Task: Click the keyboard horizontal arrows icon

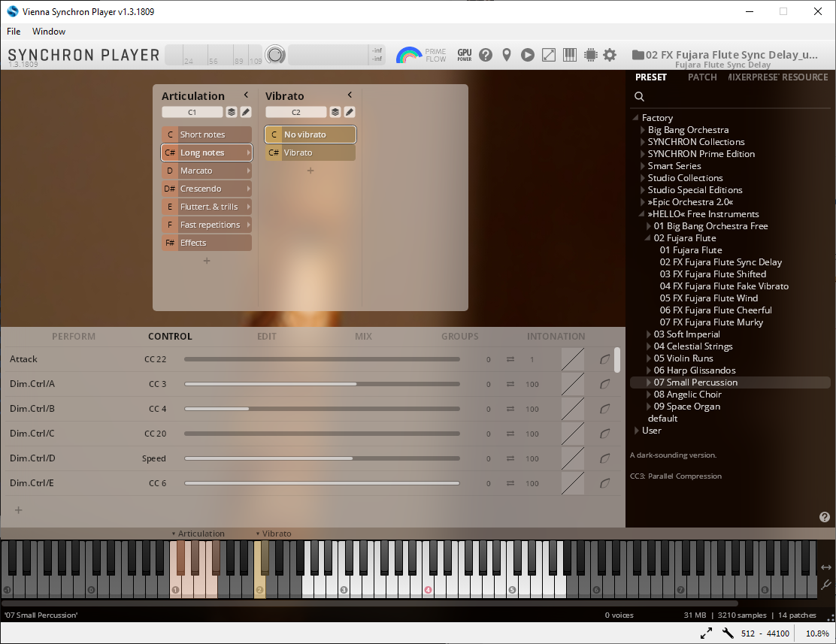Action: pyautogui.click(x=826, y=567)
